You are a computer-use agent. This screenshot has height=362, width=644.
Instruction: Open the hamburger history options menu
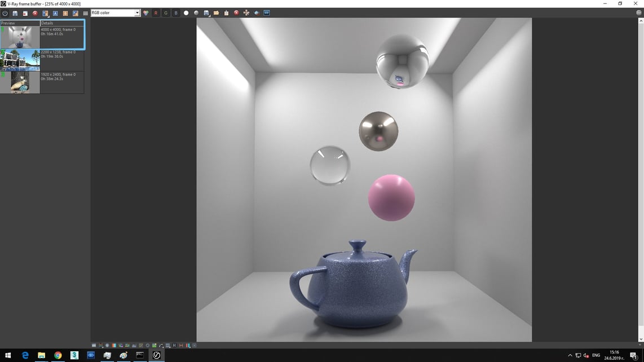(x=85, y=13)
